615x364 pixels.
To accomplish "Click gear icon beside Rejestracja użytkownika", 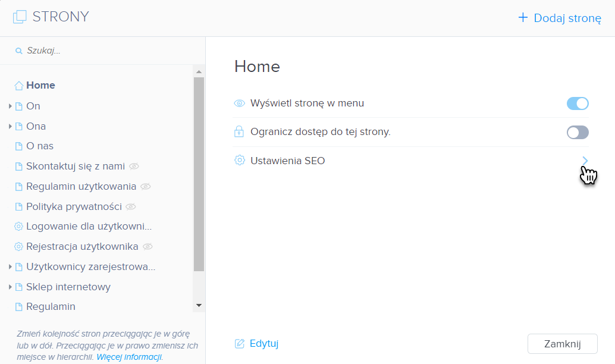I will pos(18,247).
